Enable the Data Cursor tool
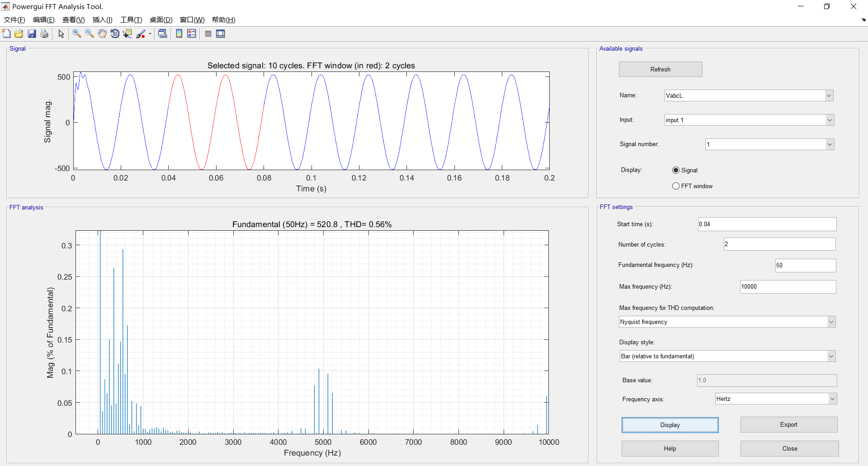Image resolution: width=868 pixels, height=466 pixels. [127, 34]
